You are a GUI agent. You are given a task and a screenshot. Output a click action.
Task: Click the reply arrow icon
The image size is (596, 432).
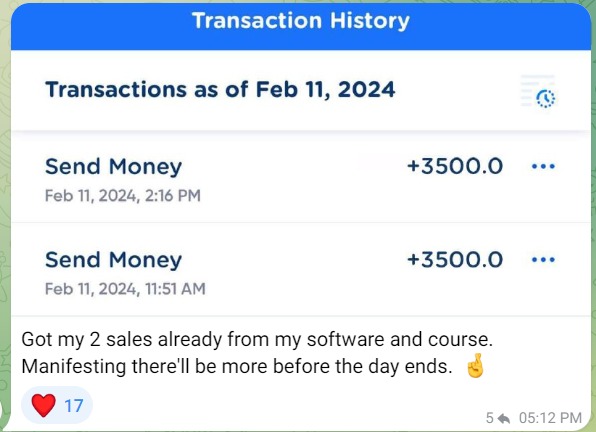tap(504, 418)
